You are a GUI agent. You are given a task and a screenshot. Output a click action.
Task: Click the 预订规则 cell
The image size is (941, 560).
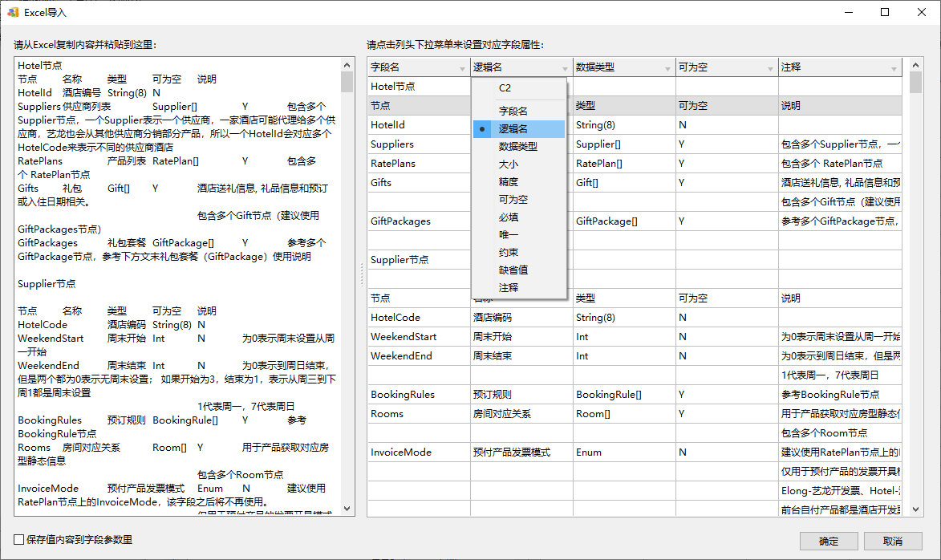pos(521,395)
